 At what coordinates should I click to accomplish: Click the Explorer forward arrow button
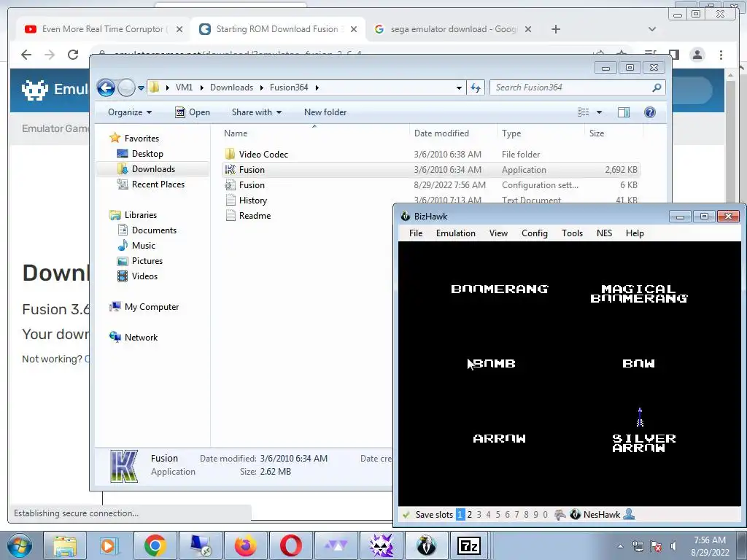126,87
